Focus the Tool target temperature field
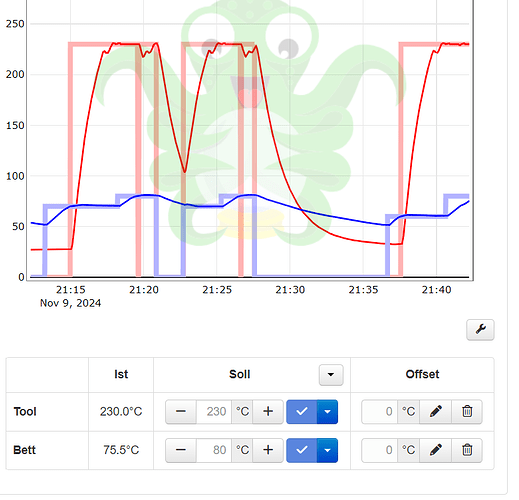This screenshot has width=519, height=500. coord(214,411)
